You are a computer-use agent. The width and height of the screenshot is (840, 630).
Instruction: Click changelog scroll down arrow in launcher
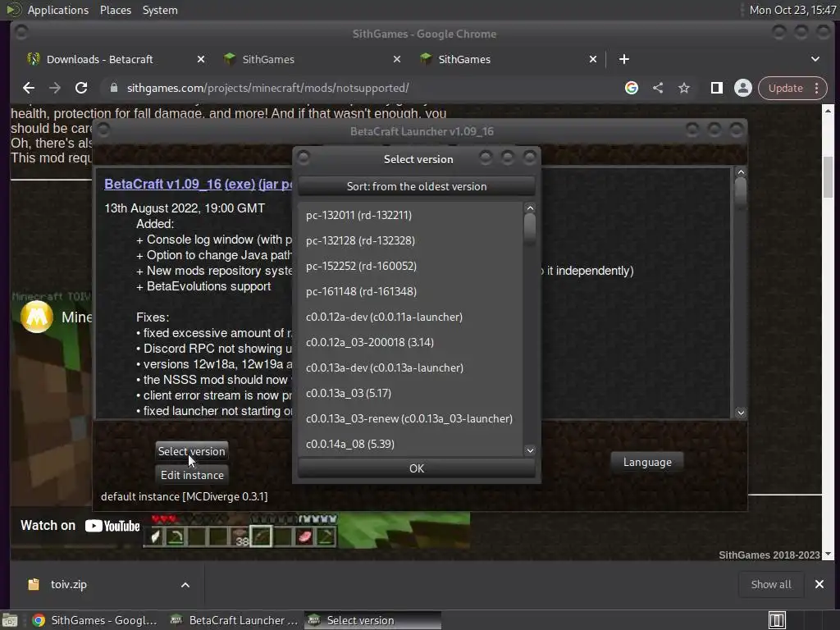(741, 413)
